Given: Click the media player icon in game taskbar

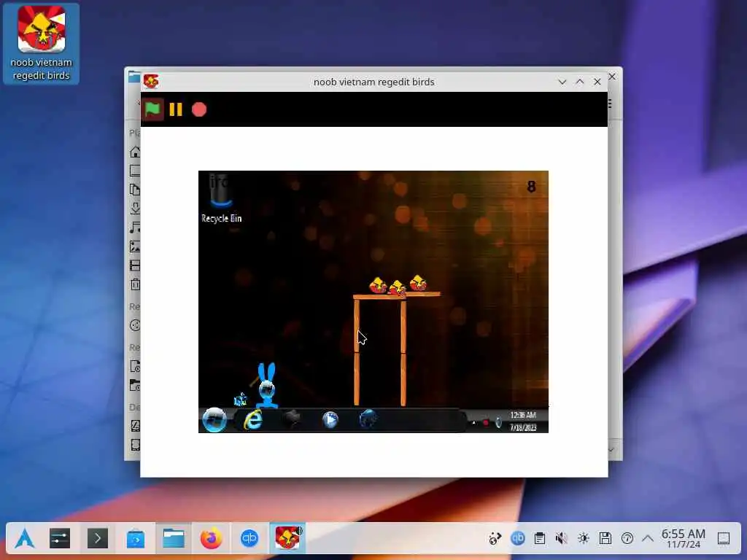Looking at the screenshot, I should tap(330, 420).
